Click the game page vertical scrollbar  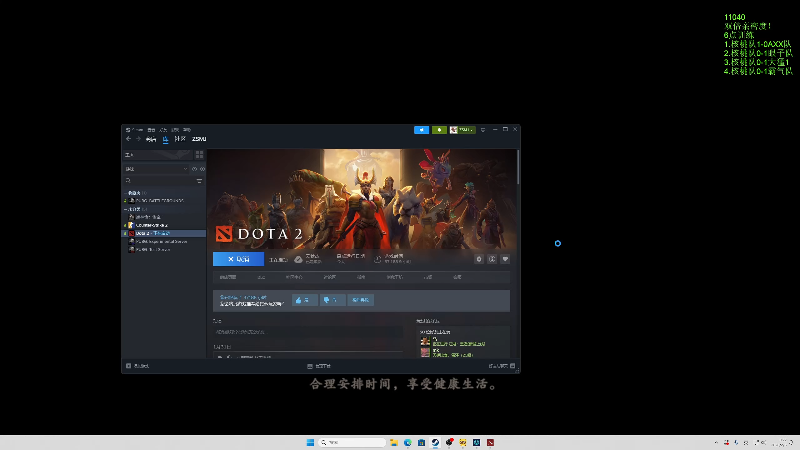coord(518,167)
